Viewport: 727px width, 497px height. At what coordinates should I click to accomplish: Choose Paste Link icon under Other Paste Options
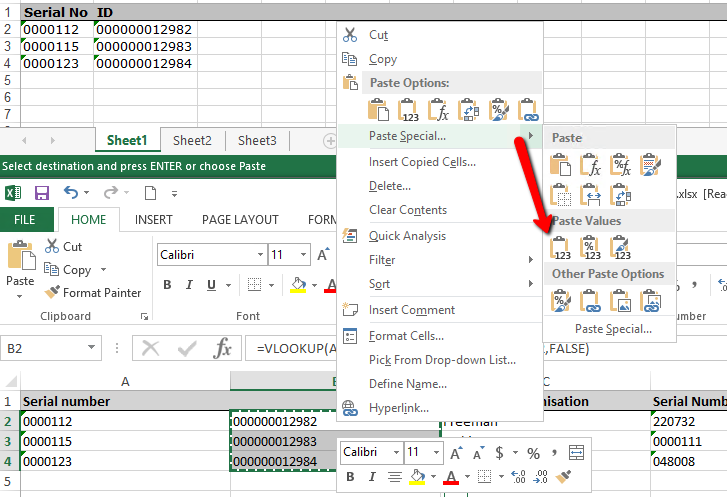(x=590, y=300)
